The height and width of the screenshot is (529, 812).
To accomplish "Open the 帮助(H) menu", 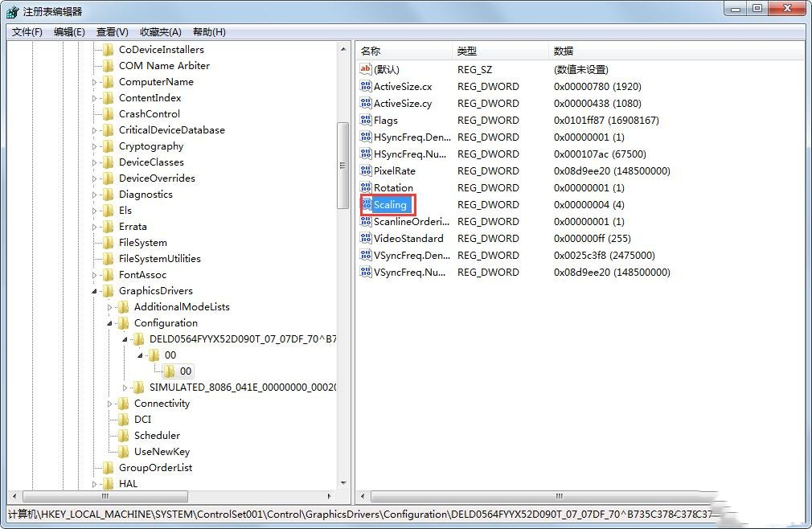I will click(209, 32).
